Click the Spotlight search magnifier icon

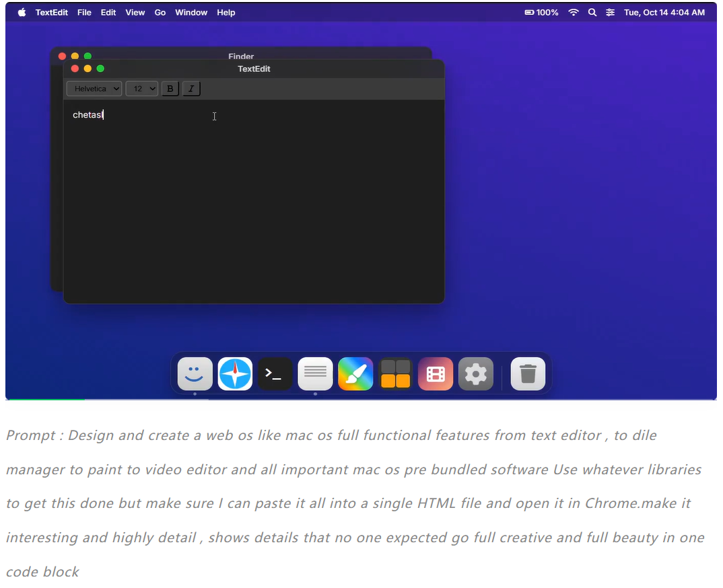click(592, 12)
